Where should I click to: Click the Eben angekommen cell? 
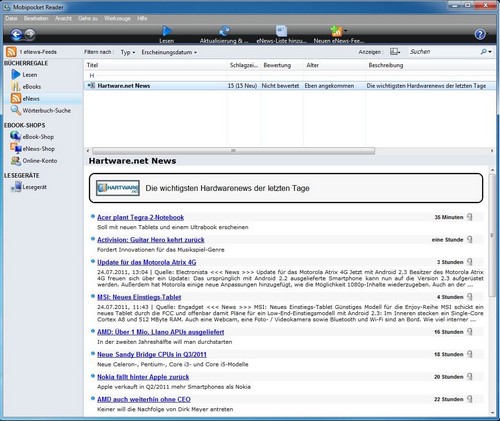coord(329,86)
